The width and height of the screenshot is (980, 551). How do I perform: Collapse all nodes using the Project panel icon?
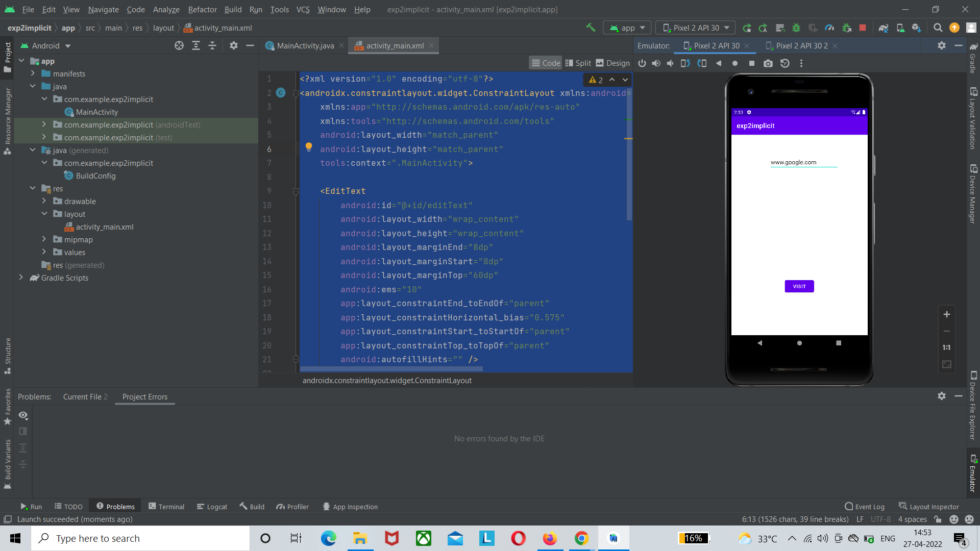213,45
